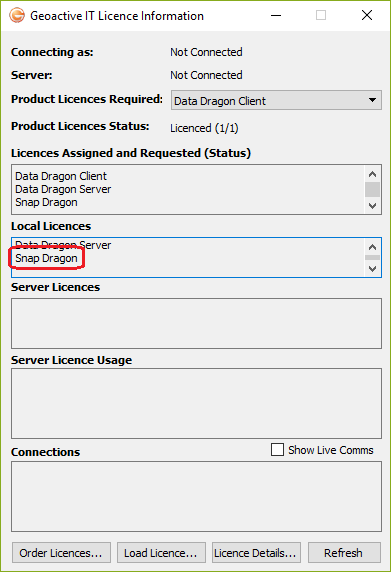Click the Not Connected value beside Server
This screenshot has width=391, height=572.
(206, 75)
